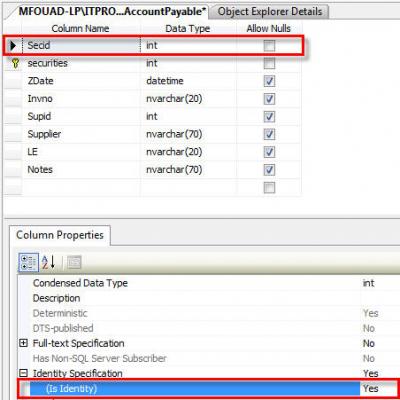Viewport: 400px width, 400px height.
Task: Uncheck Allow Nulls for Notes
Action: [269, 170]
